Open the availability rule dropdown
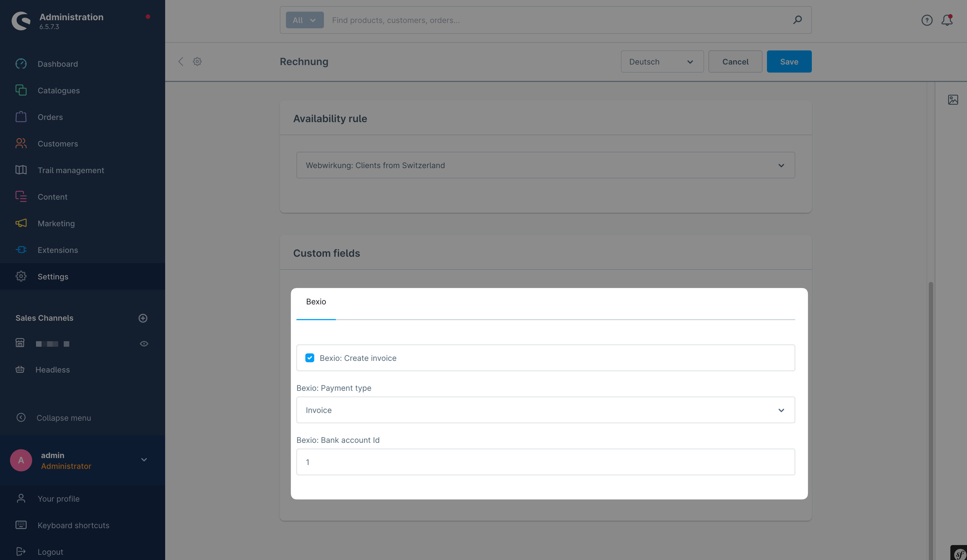 [545, 165]
